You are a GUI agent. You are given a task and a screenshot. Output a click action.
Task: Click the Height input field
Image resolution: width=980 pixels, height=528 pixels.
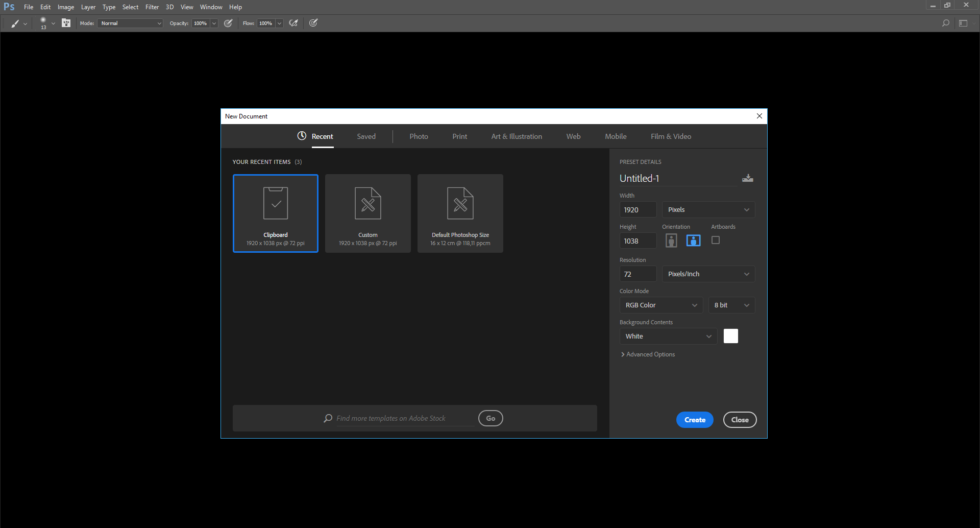[x=638, y=241]
